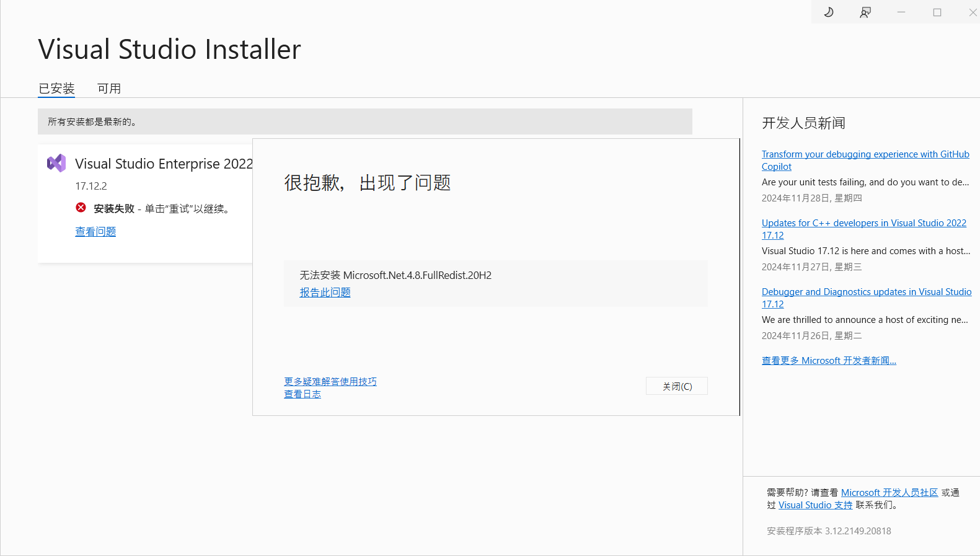The width and height of the screenshot is (980, 556).
Task: Open Debugger and Diagnostics updates news link
Action: click(867, 298)
